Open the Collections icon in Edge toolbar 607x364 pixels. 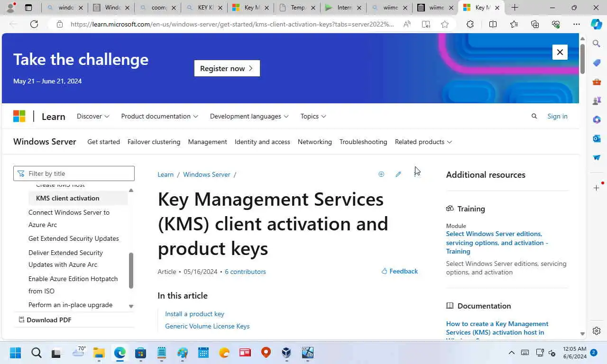pos(535,24)
